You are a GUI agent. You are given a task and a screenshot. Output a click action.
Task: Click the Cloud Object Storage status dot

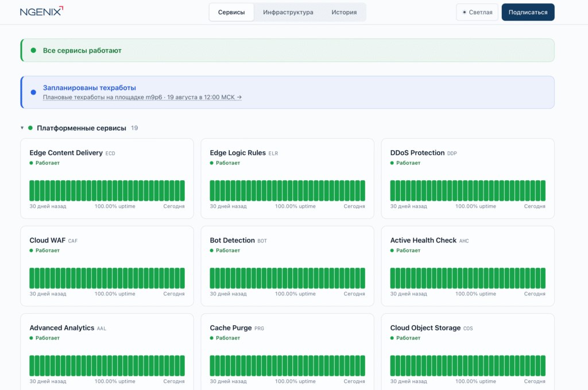(x=392, y=338)
